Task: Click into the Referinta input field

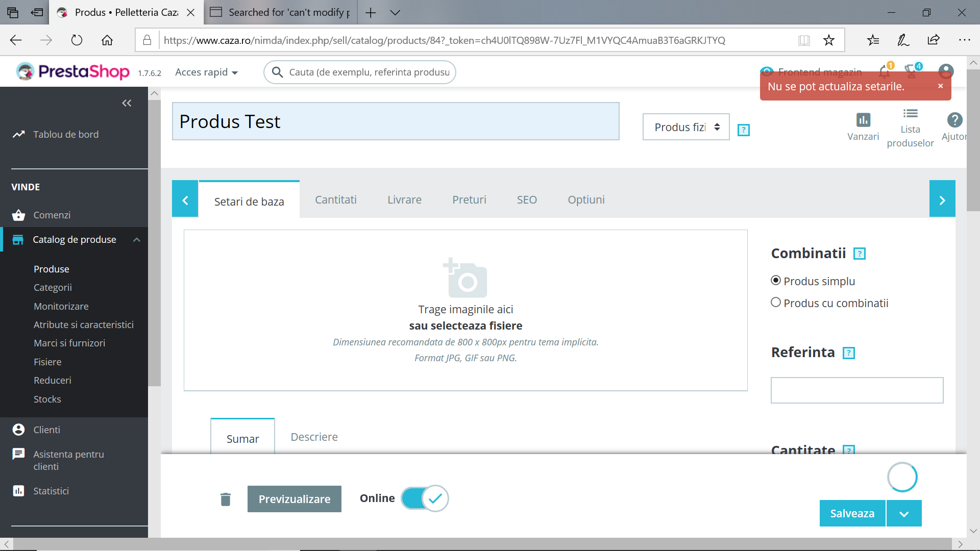Action: click(856, 390)
